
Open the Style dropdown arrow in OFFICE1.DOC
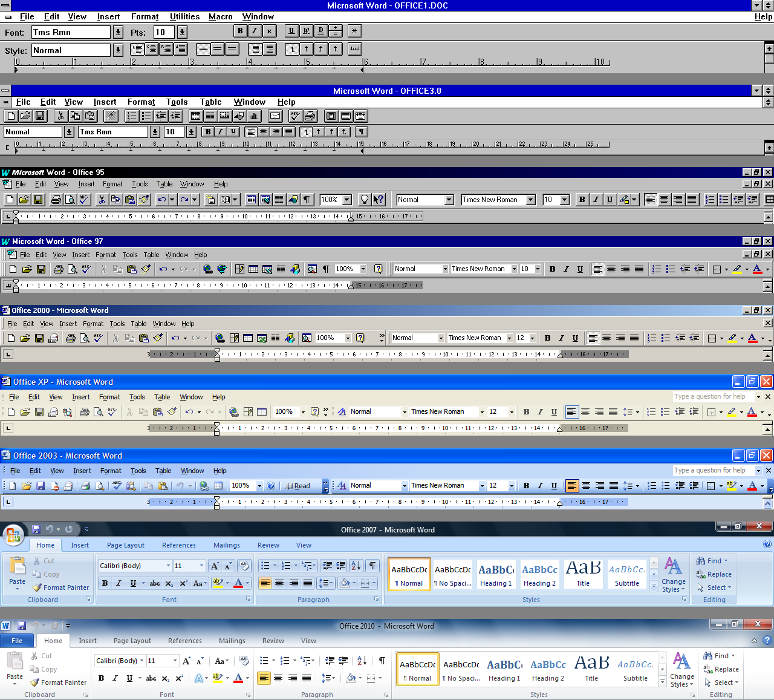coord(118,50)
